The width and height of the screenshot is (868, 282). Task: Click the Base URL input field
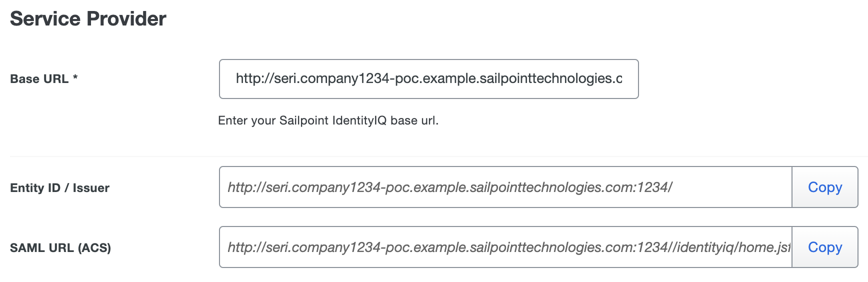point(428,79)
